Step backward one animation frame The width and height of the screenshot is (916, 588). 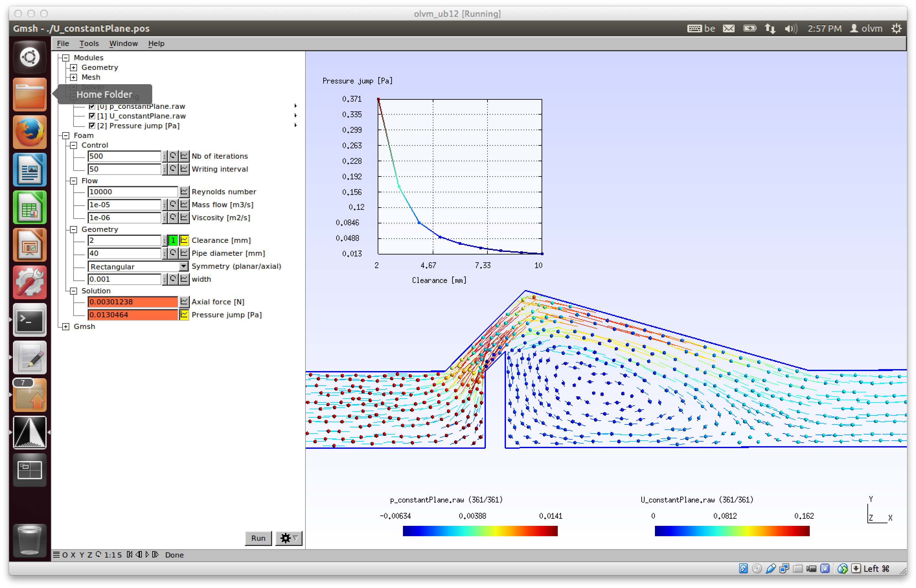tap(138, 554)
